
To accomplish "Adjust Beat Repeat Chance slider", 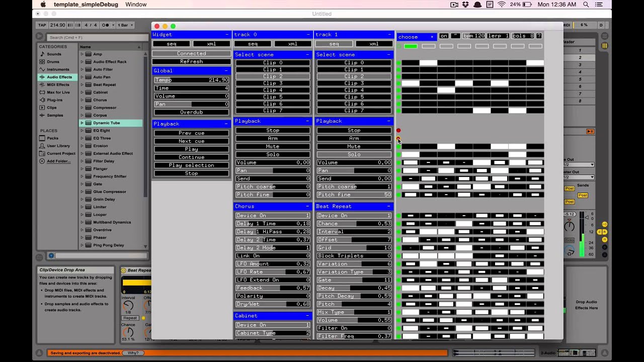I will pos(354,224).
